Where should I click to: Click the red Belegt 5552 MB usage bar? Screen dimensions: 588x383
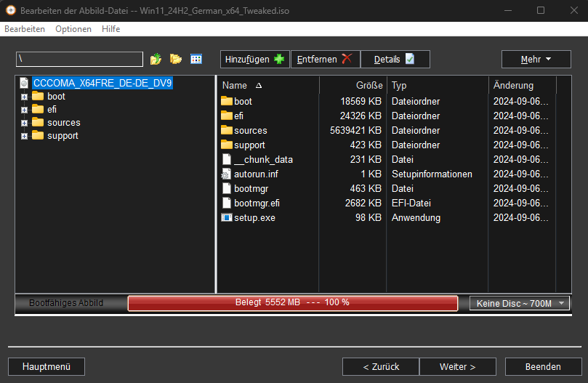point(292,303)
